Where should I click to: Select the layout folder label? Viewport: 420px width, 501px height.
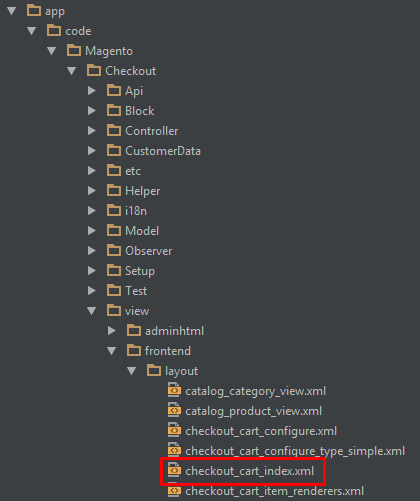pyautogui.click(x=181, y=371)
